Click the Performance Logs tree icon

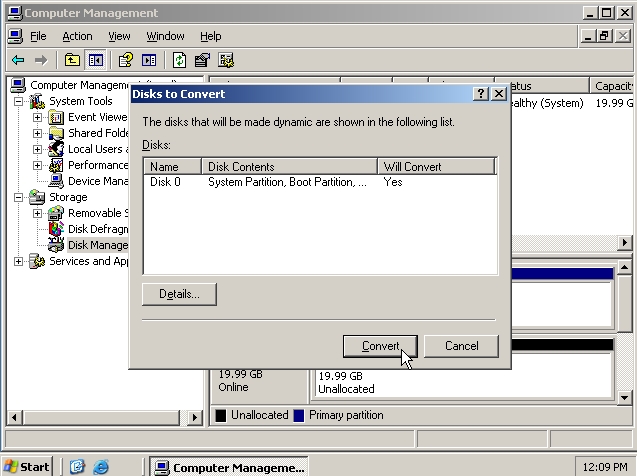point(56,165)
